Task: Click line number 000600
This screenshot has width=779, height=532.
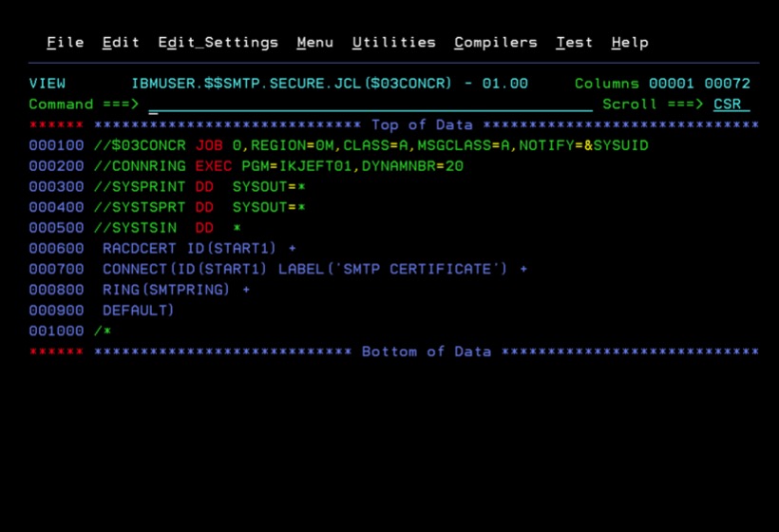Action: (x=56, y=249)
